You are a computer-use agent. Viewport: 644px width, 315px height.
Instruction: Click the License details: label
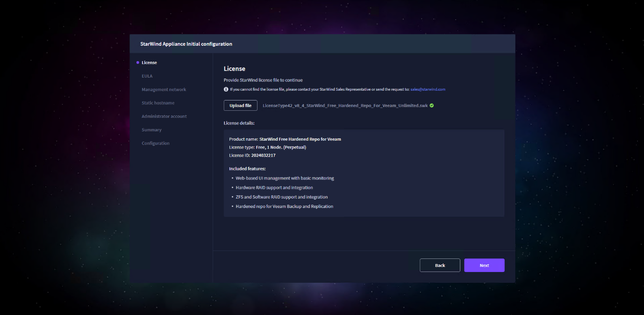pyautogui.click(x=239, y=123)
